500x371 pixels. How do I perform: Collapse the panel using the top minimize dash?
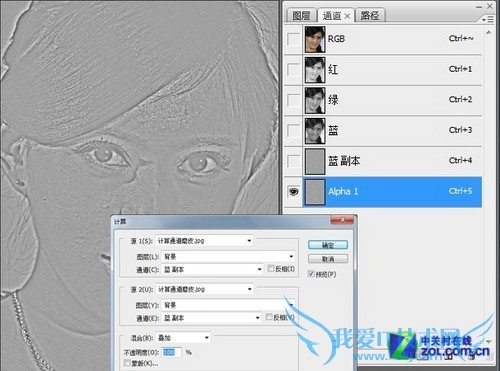click(x=479, y=7)
